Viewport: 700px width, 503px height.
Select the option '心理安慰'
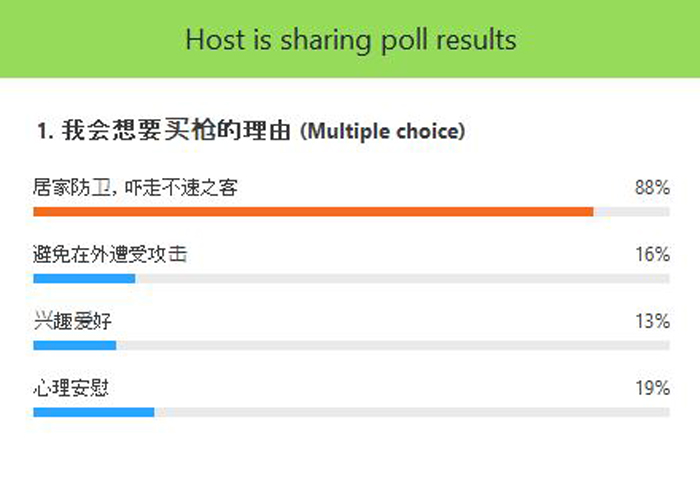[x=71, y=388]
